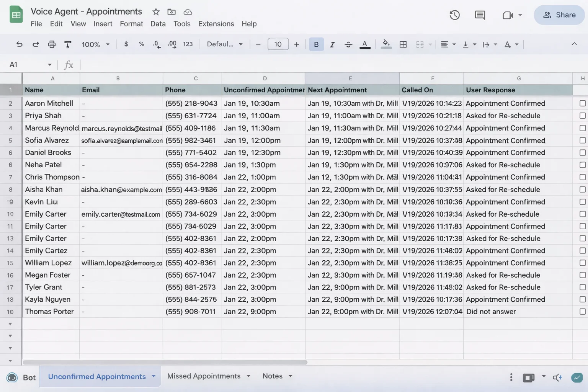The image size is (588, 392).
Task: Open vertical align options
Action: [469, 44]
